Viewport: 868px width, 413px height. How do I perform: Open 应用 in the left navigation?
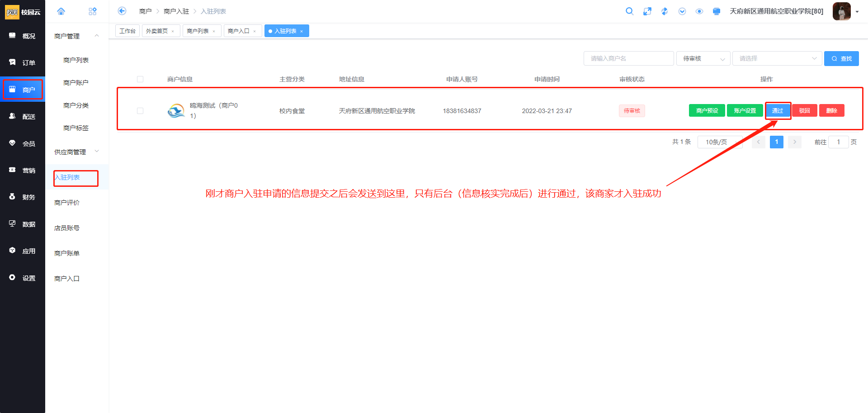pyautogui.click(x=23, y=251)
